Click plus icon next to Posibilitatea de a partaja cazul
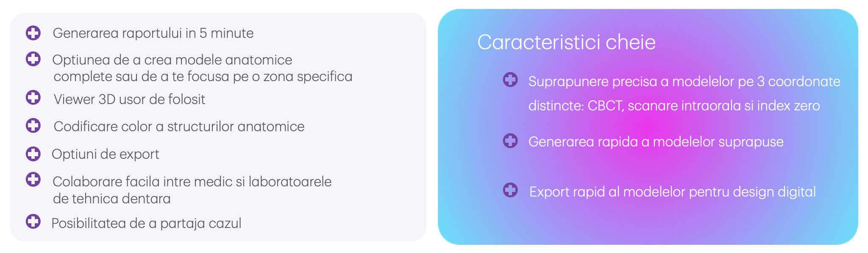Viewport: 868px width, 253px height. pos(33,222)
